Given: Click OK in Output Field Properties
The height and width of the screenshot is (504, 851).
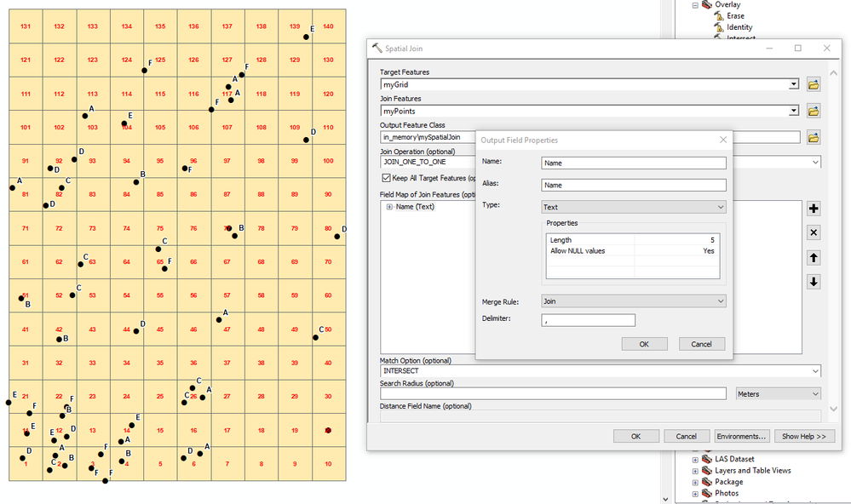Looking at the screenshot, I should [x=644, y=344].
